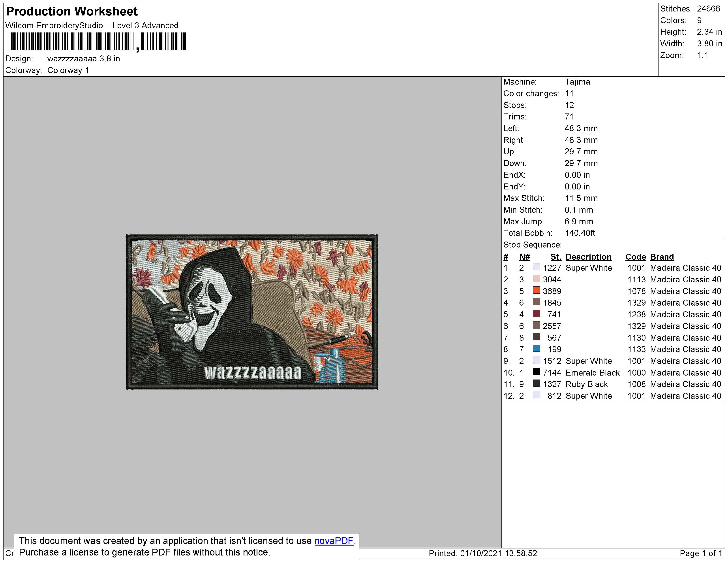Click the 'Colorway 1' value
The height and width of the screenshot is (563, 728).
click(x=68, y=70)
